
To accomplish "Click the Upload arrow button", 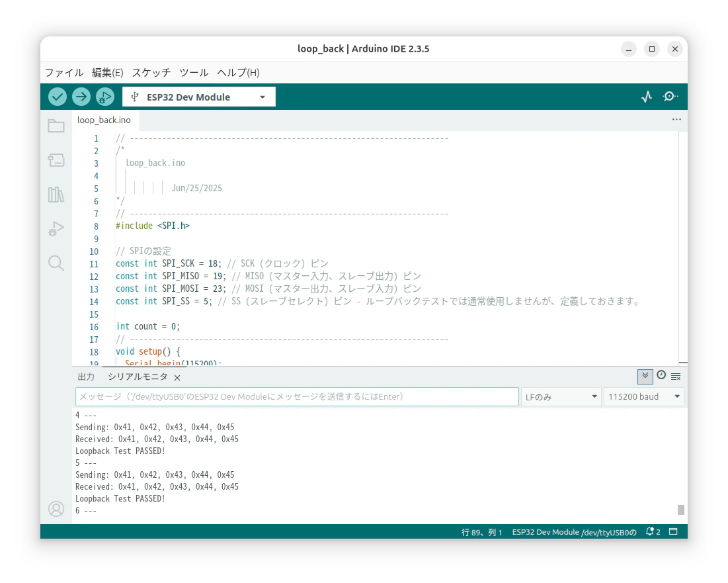I will [81, 97].
